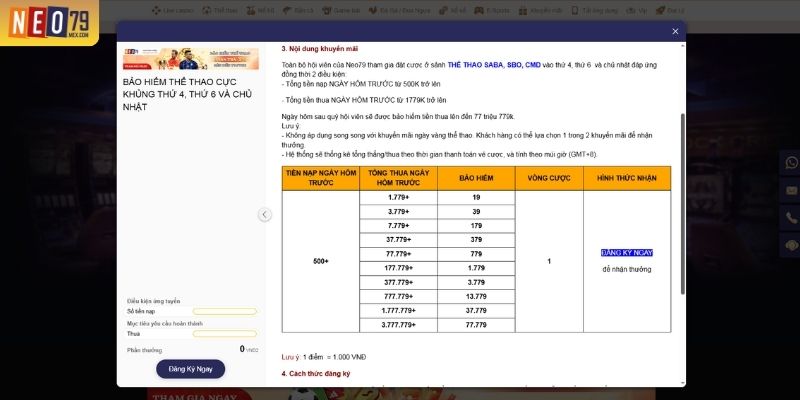Open Khuyến mãi in the top navigation
The image size is (800, 400).
(540, 10)
